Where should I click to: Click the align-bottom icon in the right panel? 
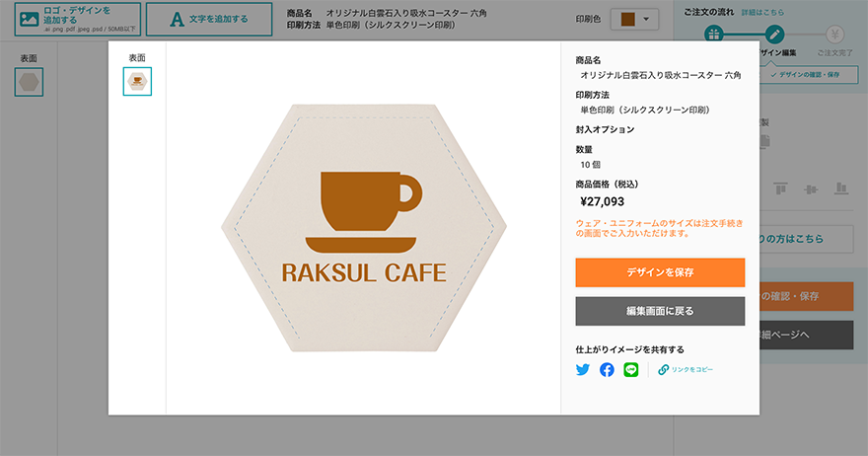pos(840,189)
